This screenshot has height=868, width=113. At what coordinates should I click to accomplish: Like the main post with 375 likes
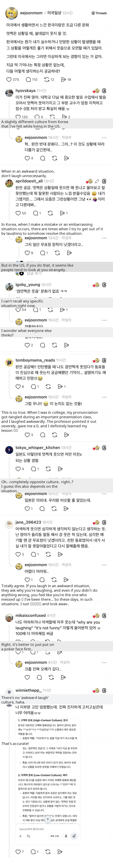(x=9, y=80)
